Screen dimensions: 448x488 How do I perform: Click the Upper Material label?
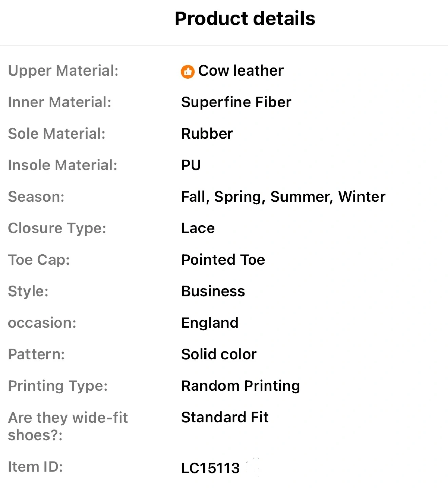63,71
